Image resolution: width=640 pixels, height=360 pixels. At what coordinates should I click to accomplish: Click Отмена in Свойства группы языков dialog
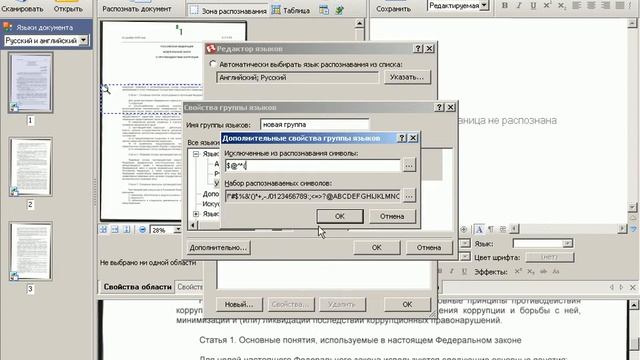[x=429, y=247]
